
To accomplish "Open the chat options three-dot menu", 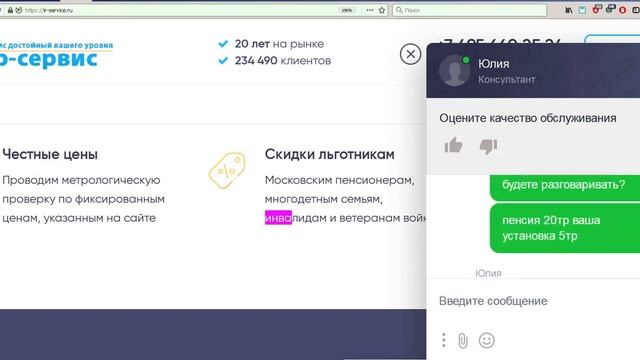I will click(x=444, y=340).
